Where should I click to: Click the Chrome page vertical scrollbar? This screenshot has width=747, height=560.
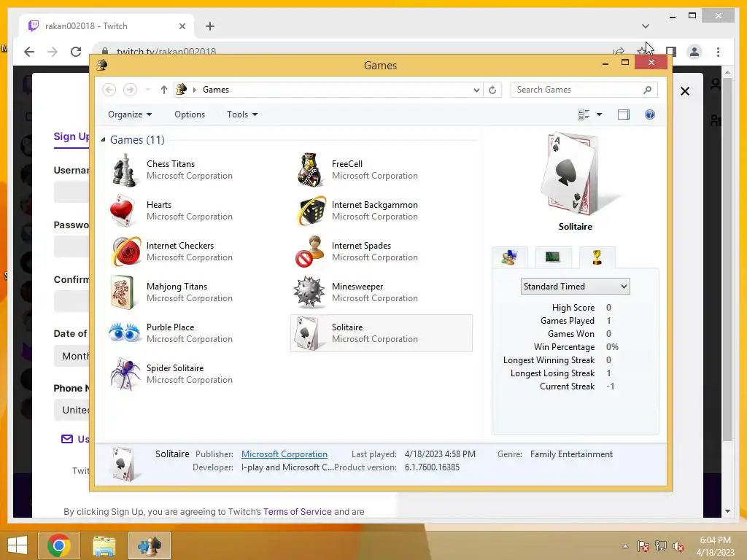pyautogui.click(x=727, y=260)
